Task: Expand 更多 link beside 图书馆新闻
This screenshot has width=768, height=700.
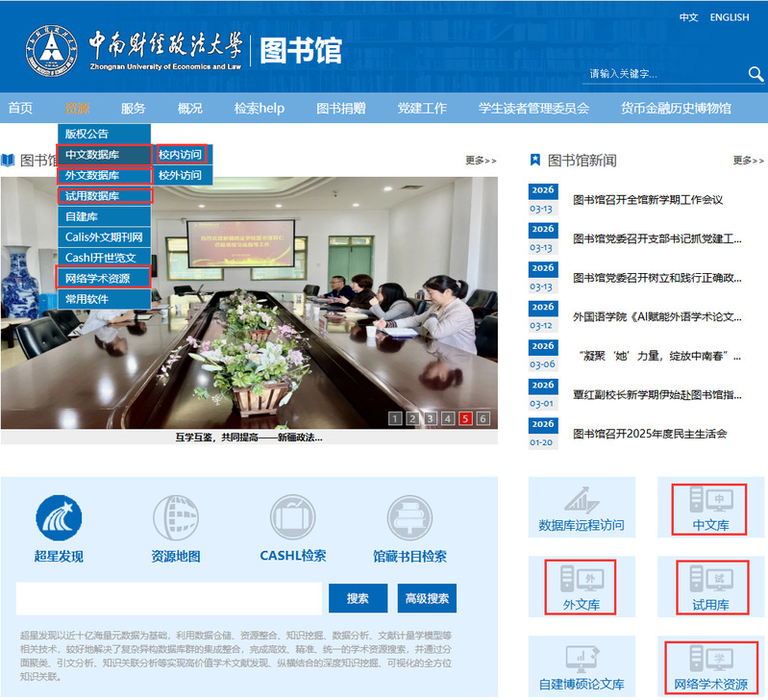Action: click(x=749, y=161)
